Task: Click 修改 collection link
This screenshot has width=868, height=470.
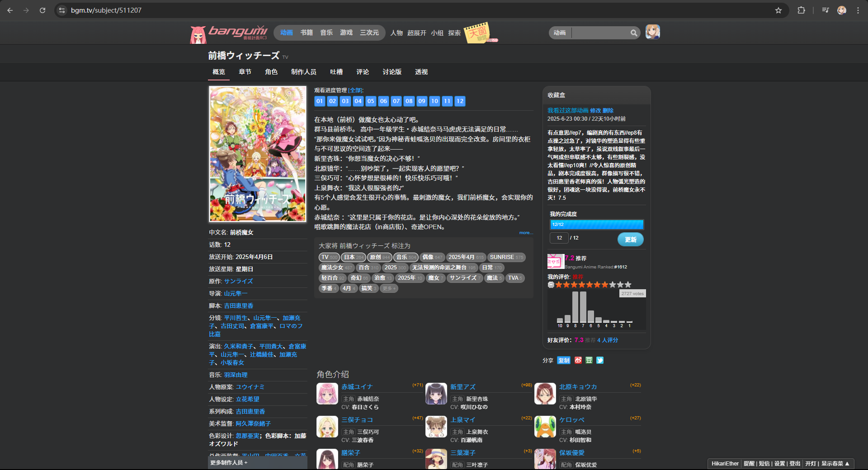Action: pyautogui.click(x=595, y=110)
